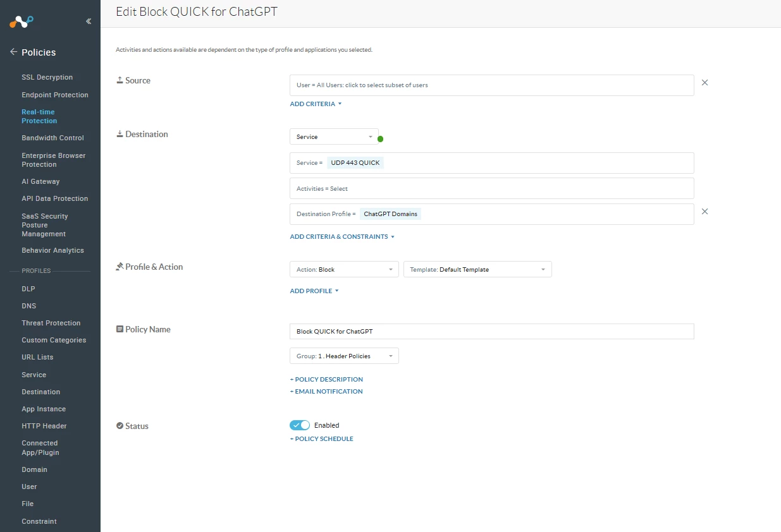This screenshot has height=532, width=781.
Task: Click + EMAIL NOTIFICATION link
Action: click(326, 391)
